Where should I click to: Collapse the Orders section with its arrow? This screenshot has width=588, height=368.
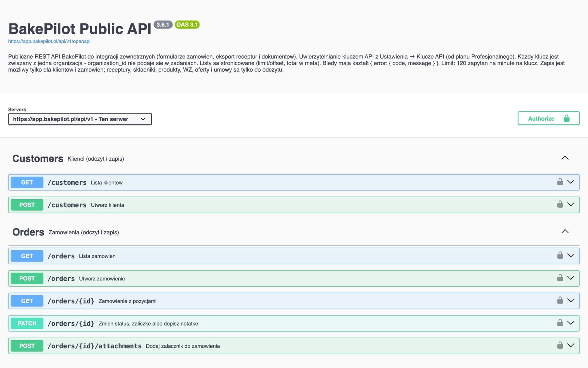[565, 232]
